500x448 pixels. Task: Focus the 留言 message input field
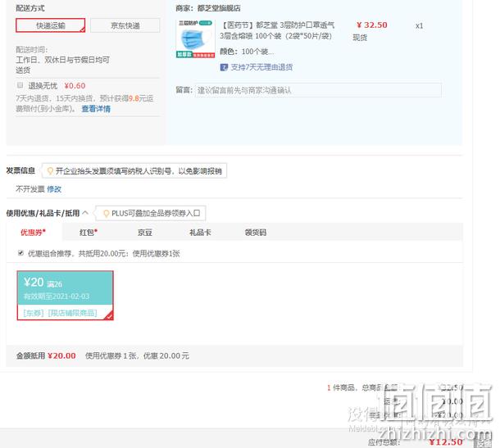[318, 90]
